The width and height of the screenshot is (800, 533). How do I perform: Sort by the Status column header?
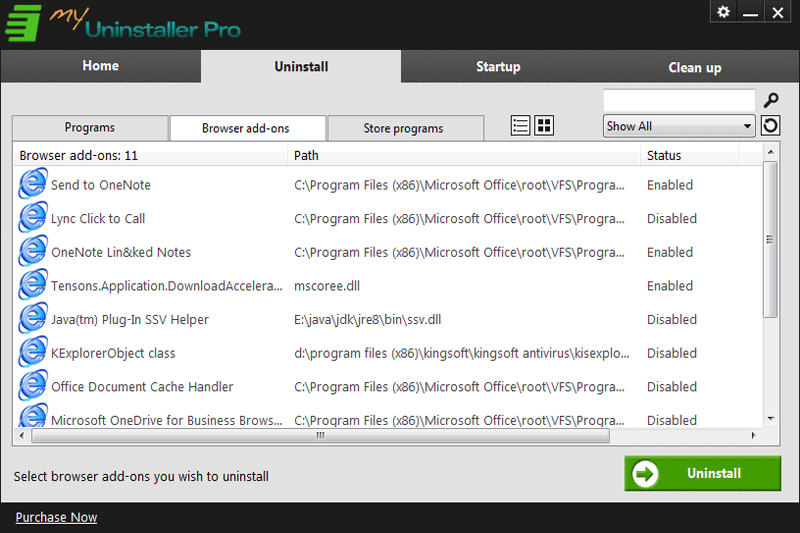coord(689,155)
